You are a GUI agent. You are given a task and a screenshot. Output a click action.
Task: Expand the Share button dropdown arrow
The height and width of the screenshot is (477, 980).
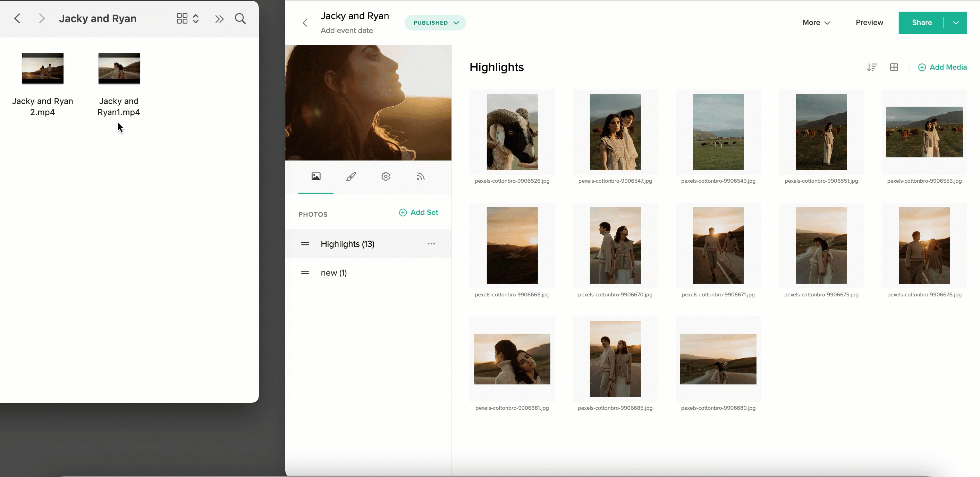pos(956,23)
